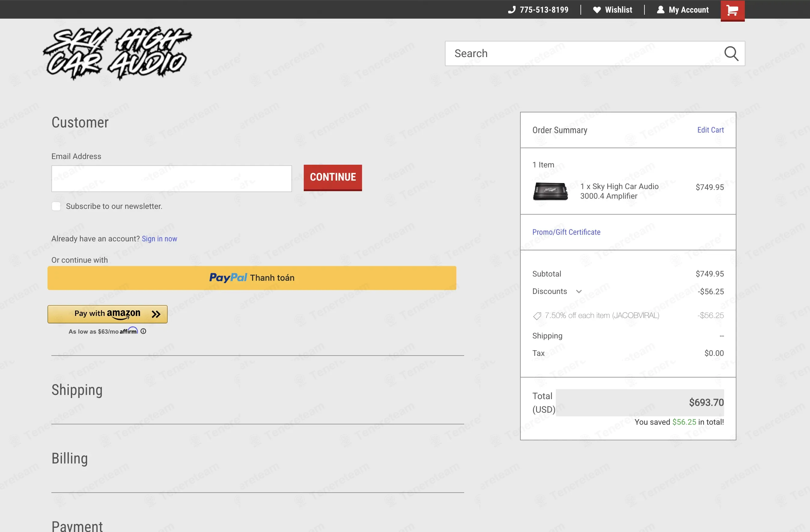Enable Subscribe to our newsletter checkbox
810x532 pixels.
[56, 206]
